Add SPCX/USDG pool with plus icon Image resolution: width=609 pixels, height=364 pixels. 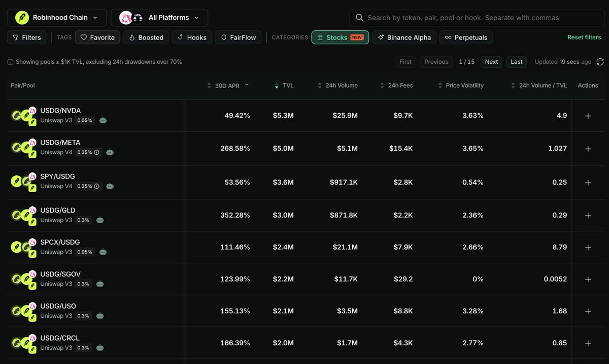(588, 247)
